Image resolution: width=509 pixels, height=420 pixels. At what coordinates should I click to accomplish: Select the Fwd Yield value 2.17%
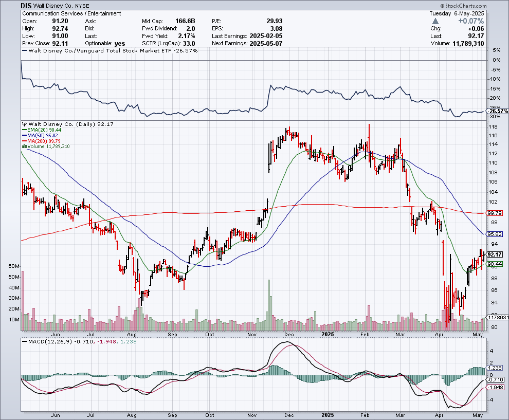pyautogui.click(x=186, y=36)
